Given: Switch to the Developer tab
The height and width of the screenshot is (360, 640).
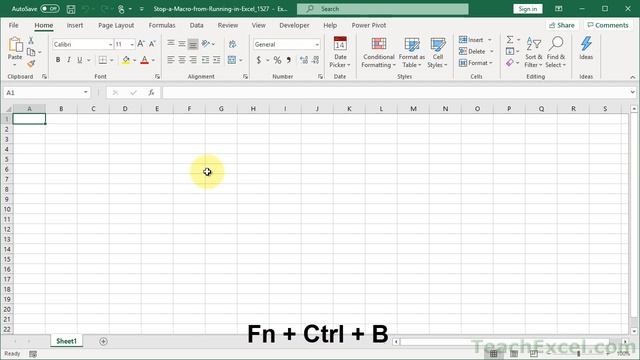Looking at the screenshot, I should (x=294, y=25).
